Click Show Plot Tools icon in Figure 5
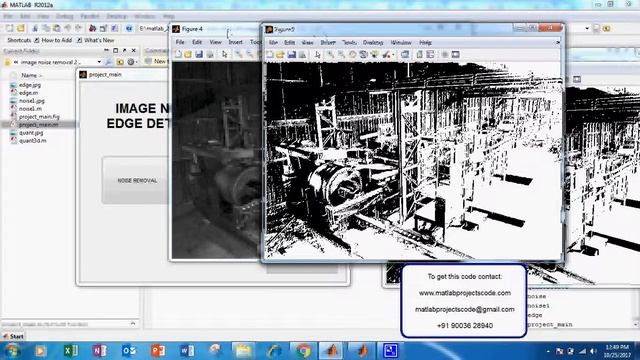The height and width of the screenshot is (360, 640). point(456,54)
